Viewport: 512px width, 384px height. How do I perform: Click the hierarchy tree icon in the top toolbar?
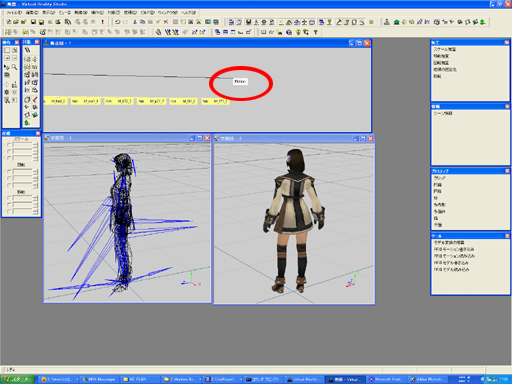387,22
